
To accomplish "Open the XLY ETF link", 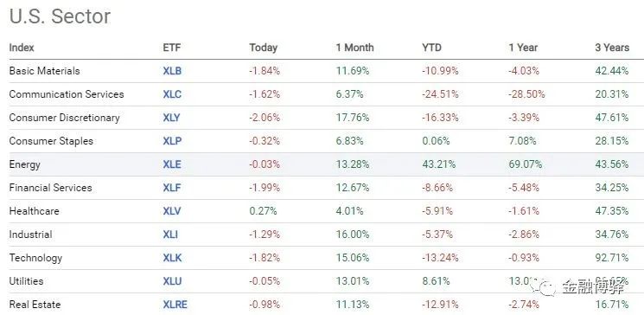I will pos(172,118).
